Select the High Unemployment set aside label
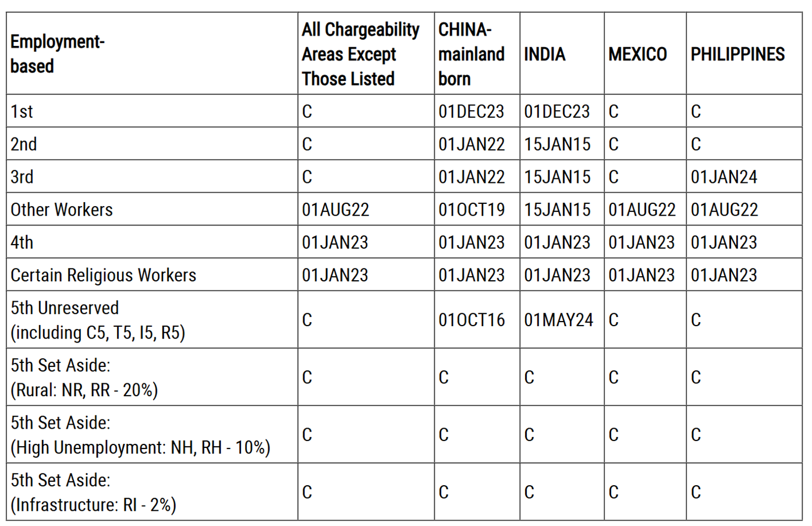Image resolution: width=812 pixels, height=526 pixels. [x=140, y=435]
